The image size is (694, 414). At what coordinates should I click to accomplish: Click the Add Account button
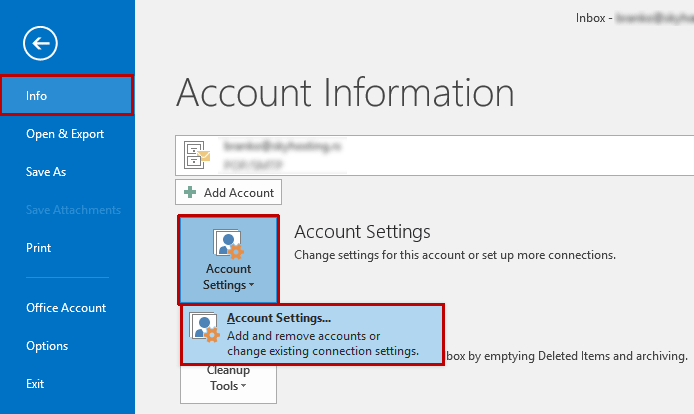(x=228, y=192)
